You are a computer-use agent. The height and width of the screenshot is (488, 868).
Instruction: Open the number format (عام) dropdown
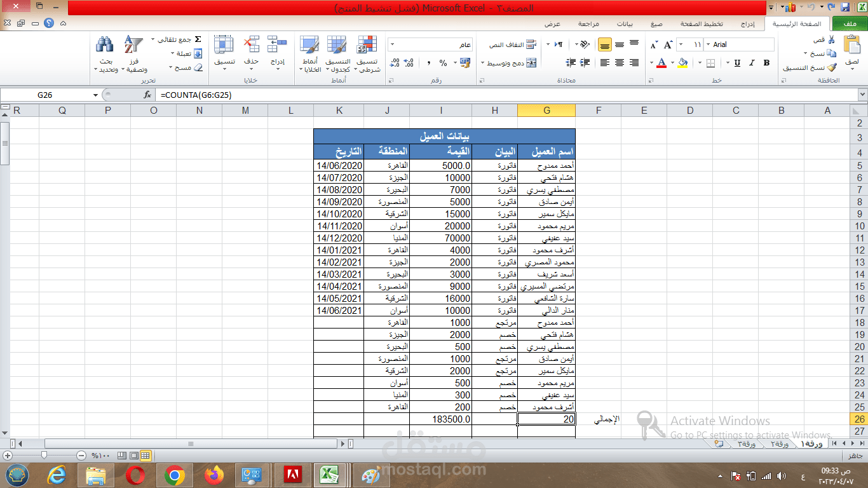tap(392, 44)
